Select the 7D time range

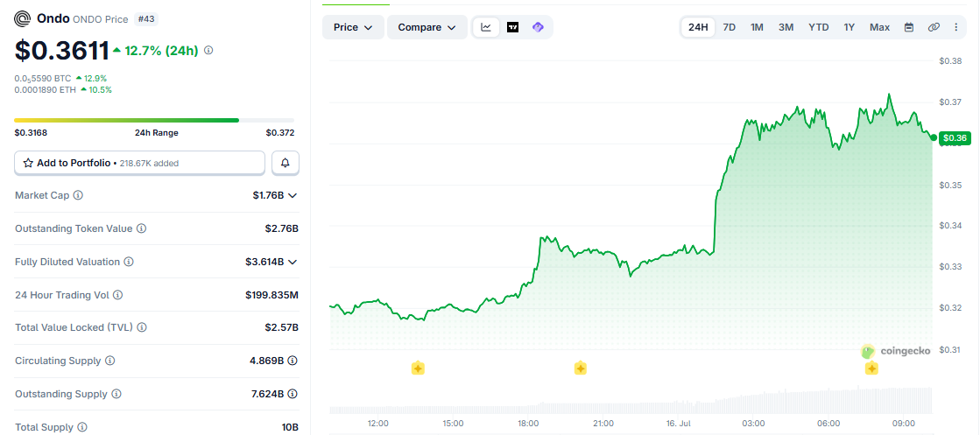click(729, 27)
